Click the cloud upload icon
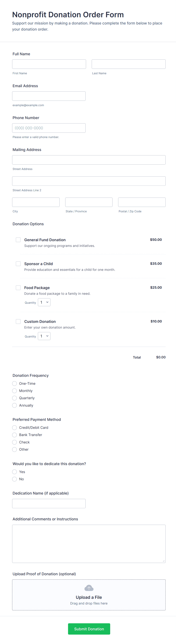 tap(89, 588)
